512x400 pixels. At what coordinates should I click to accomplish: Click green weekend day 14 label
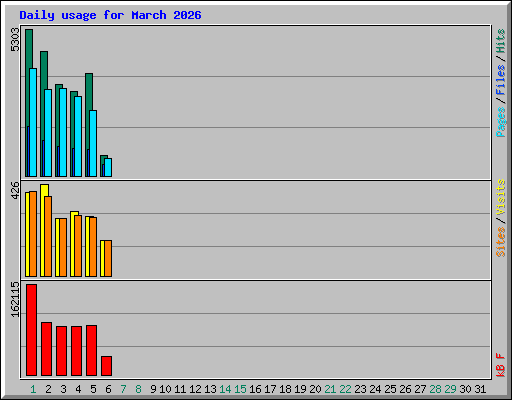pos(225,389)
